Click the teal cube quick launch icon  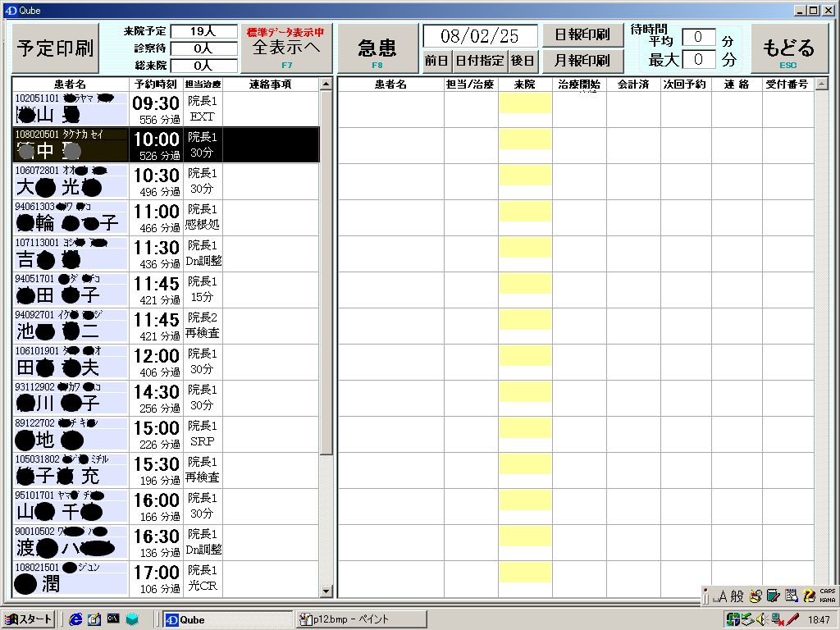132,619
